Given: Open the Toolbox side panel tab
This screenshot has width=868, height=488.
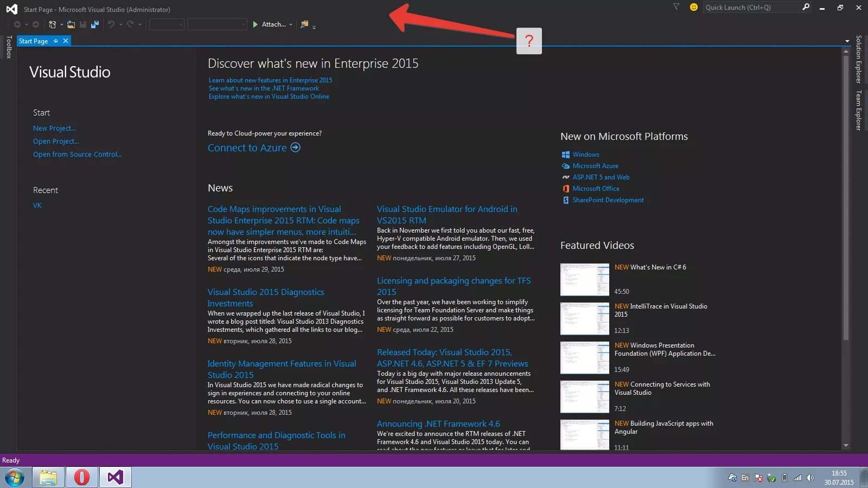Looking at the screenshot, I should [9, 47].
